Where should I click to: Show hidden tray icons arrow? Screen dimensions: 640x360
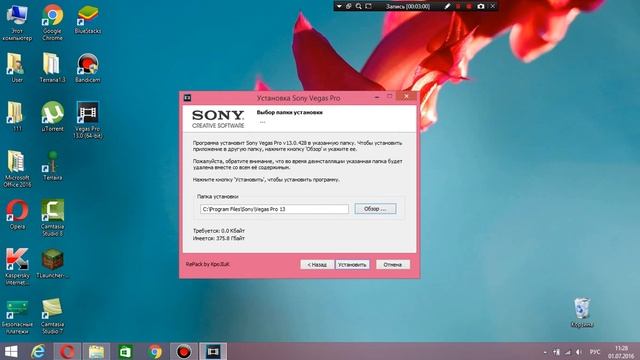[x=545, y=352]
